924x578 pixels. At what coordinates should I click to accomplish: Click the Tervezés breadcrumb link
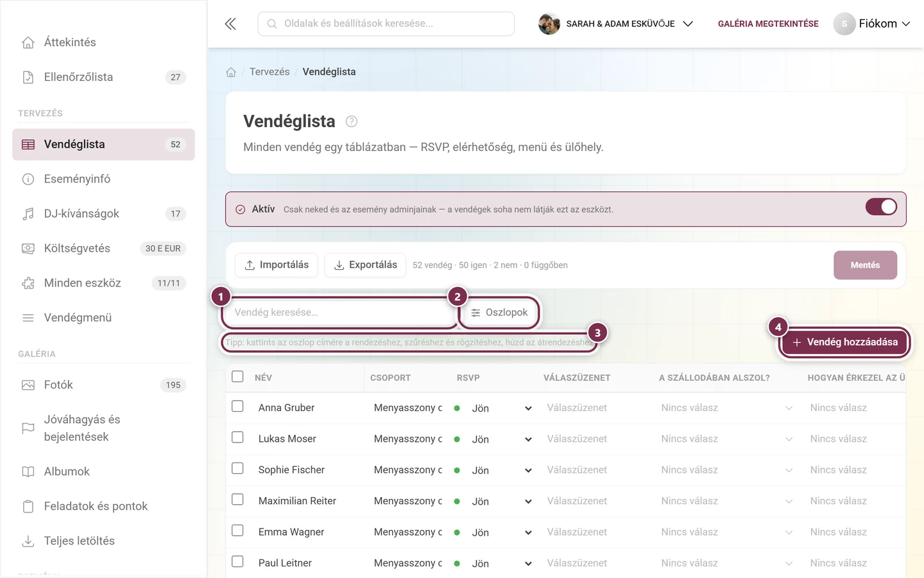pyautogui.click(x=269, y=72)
